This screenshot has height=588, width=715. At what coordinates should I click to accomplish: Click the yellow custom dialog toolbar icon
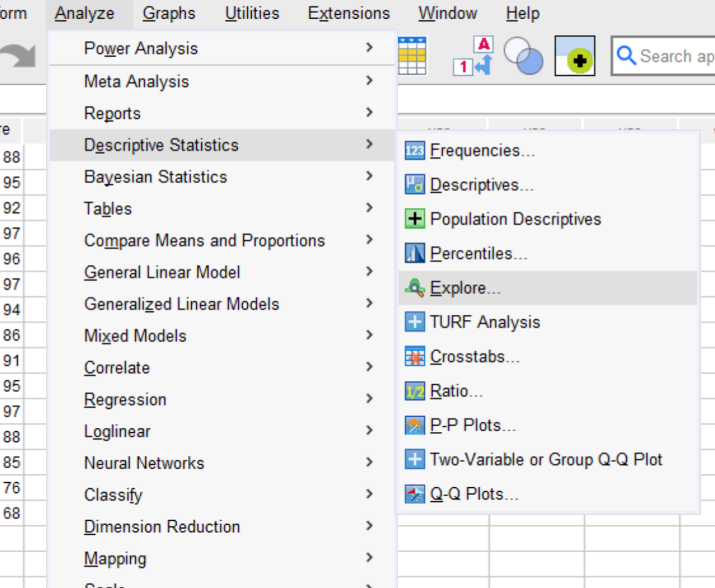coord(575,55)
